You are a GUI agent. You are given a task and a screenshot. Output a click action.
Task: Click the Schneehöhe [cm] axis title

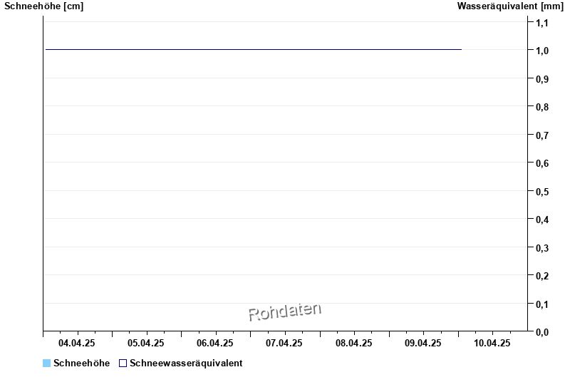click(x=43, y=6)
